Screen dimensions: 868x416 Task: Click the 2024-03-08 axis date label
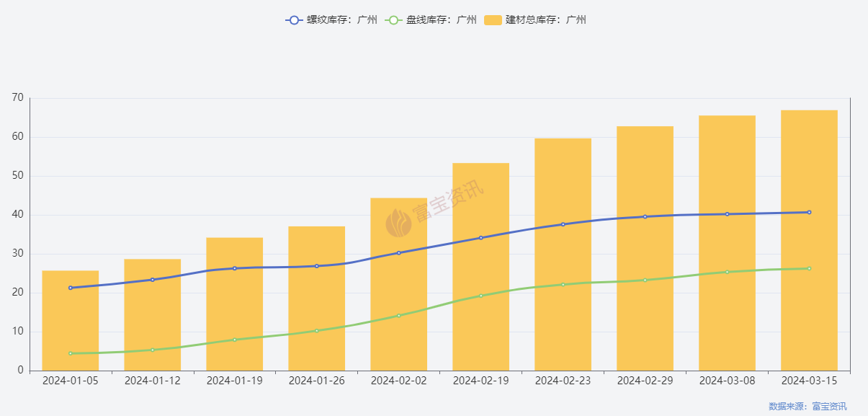[x=728, y=381]
